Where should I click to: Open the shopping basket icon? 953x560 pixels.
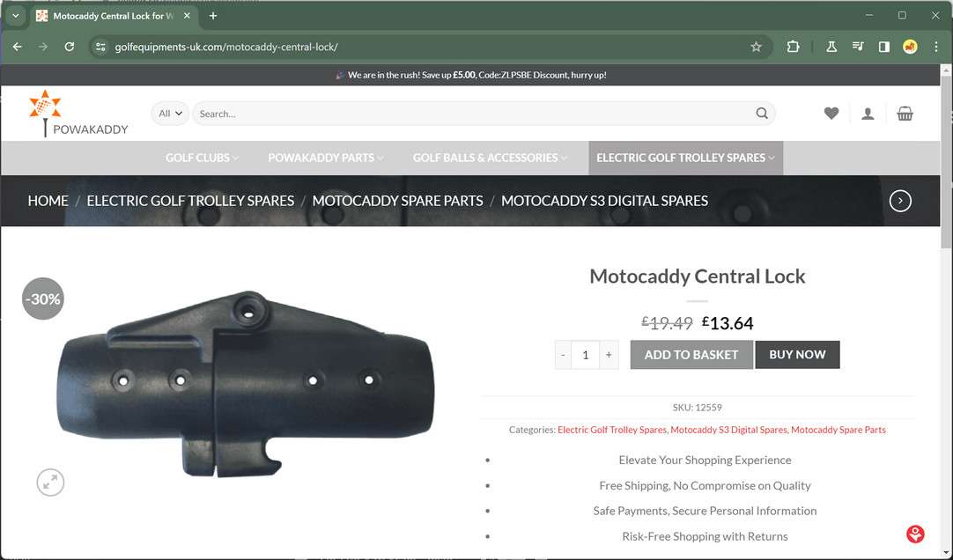point(905,114)
